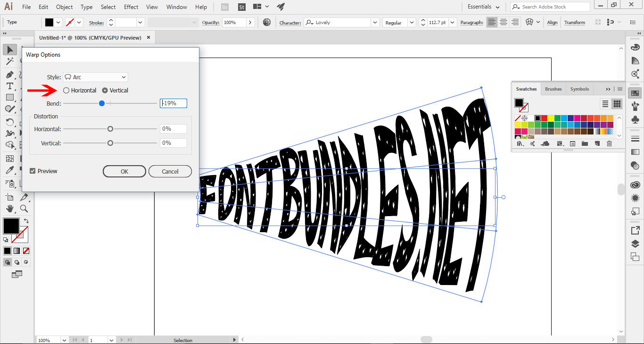Expand the Opacity arrow control
Screen dimensions: 644x344
coord(250,22)
